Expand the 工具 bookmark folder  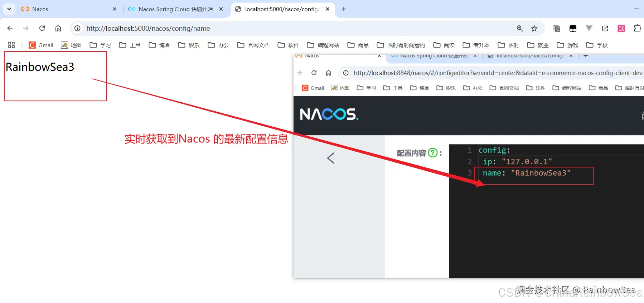(130, 45)
